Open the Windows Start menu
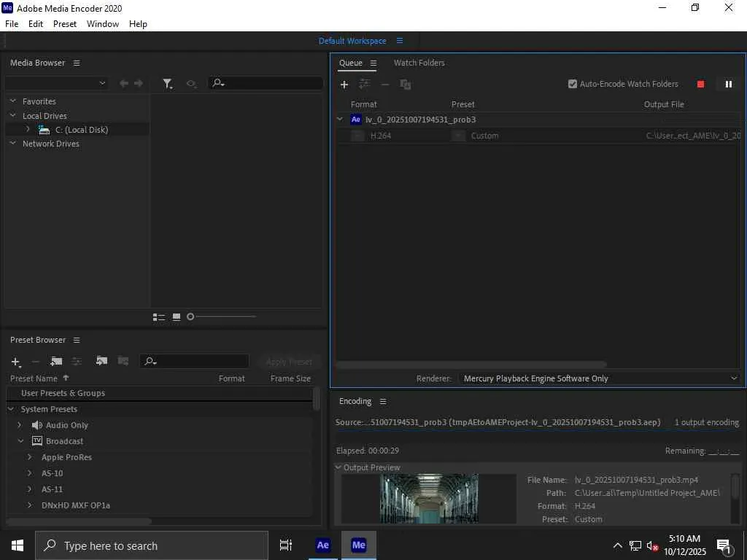The height and width of the screenshot is (560, 747). 18,545
